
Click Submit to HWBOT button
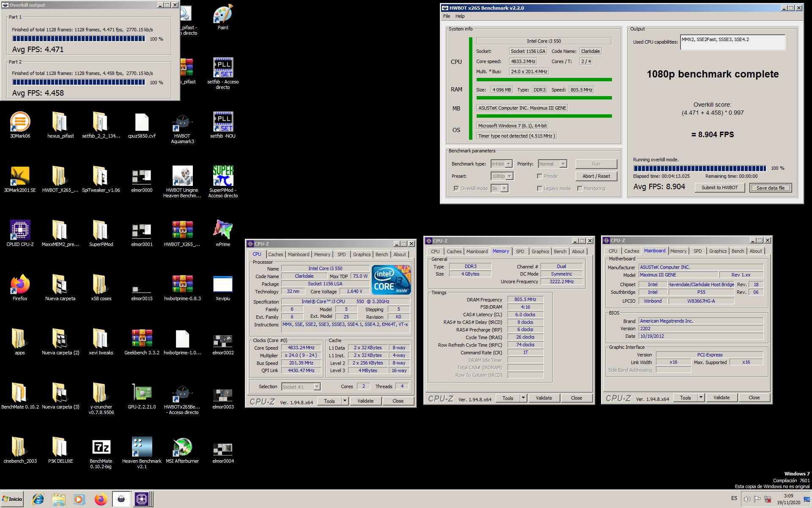point(719,188)
